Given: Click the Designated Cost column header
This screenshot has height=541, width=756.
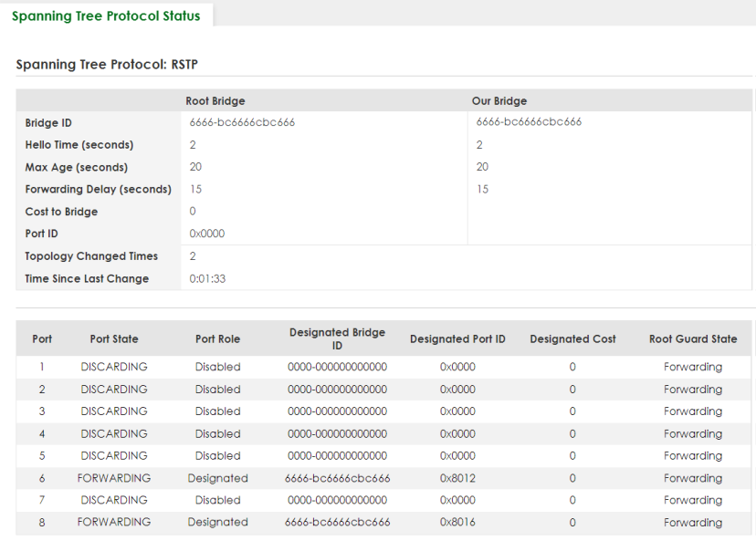Looking at the screenshot, I should [572, 339].
